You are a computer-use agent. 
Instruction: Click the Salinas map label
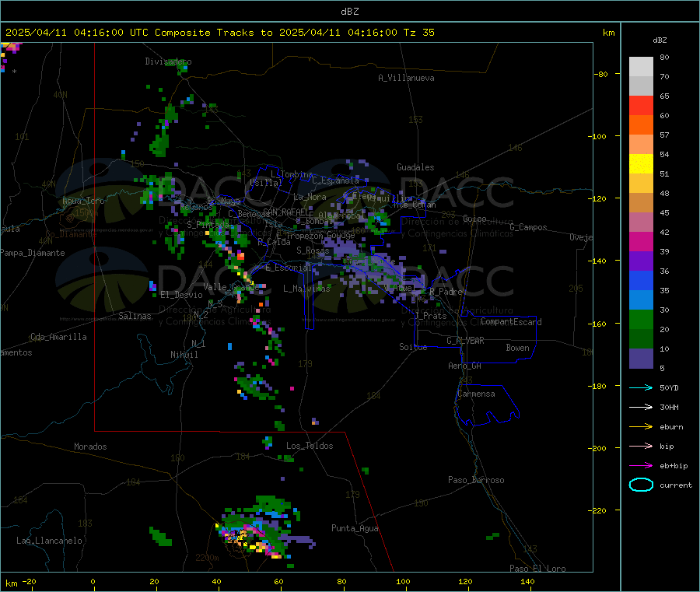[x=135, y=316]
